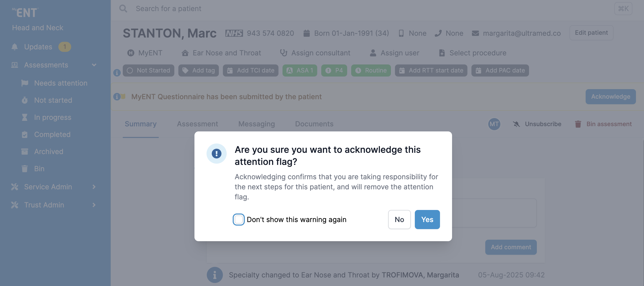Open the Archived assessments list

pyautogui.click(x=49, y=152)
